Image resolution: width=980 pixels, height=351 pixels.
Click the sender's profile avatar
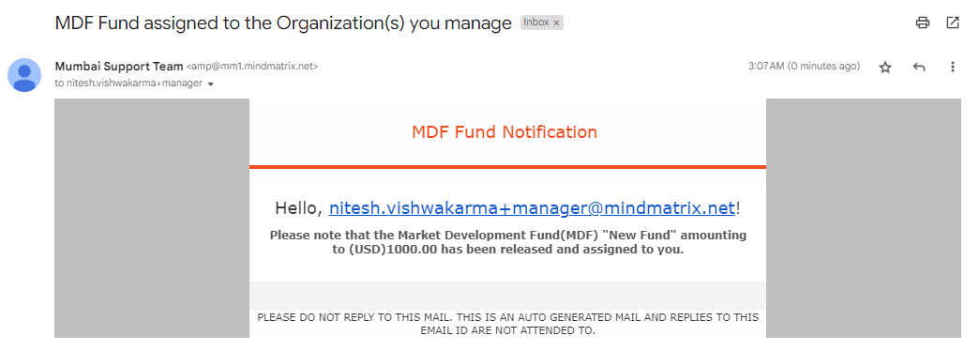(x=24, y=75)
